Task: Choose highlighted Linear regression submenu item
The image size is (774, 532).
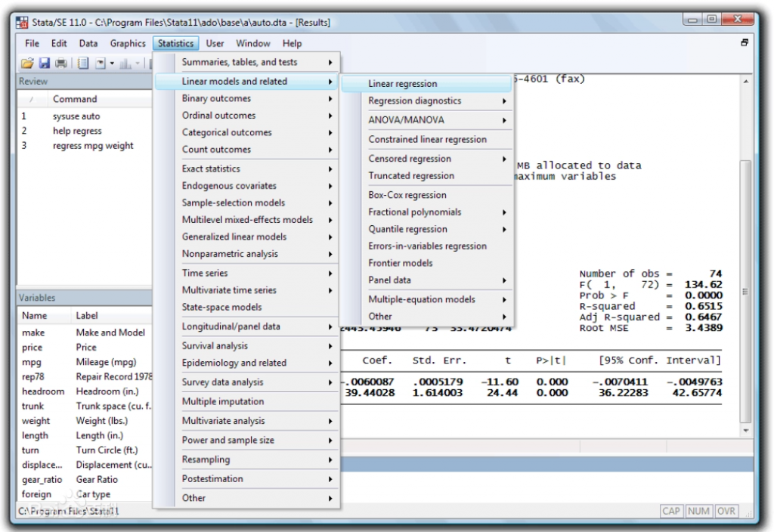Action: (x=426, y=84)
